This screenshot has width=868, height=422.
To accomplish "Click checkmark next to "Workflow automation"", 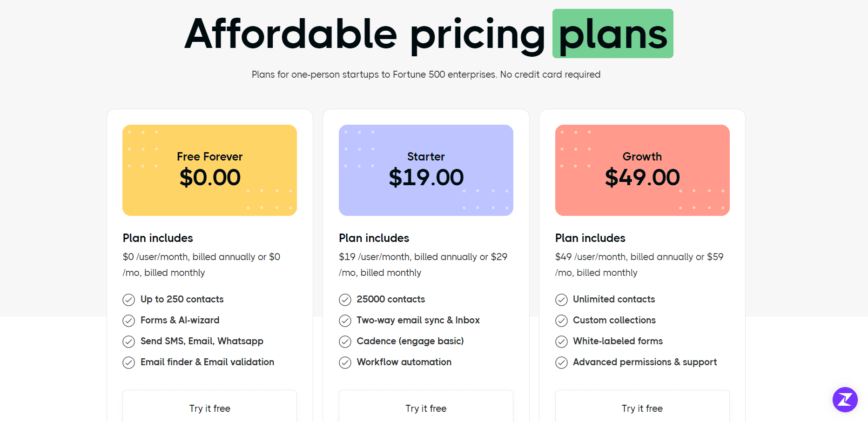I will pos(345,362).
